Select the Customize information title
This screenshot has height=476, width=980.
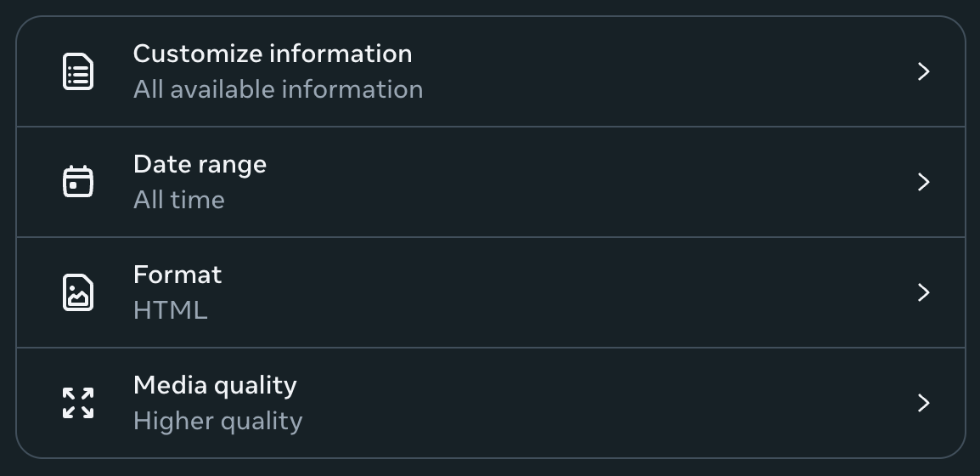(273, 54)
